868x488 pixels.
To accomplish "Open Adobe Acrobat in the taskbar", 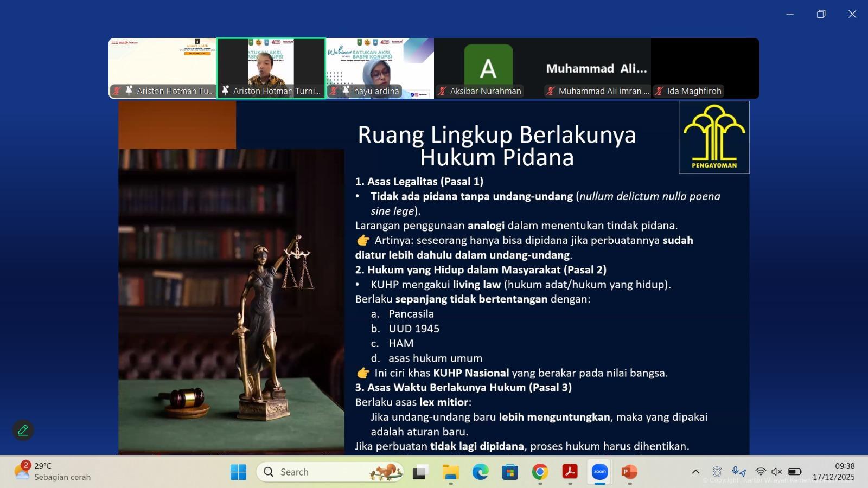I will tap(570, 472).
